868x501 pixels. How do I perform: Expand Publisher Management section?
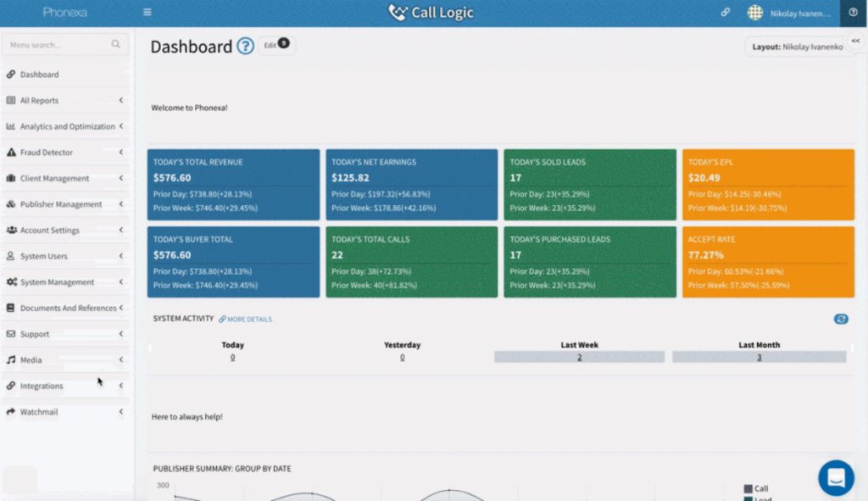66,204
